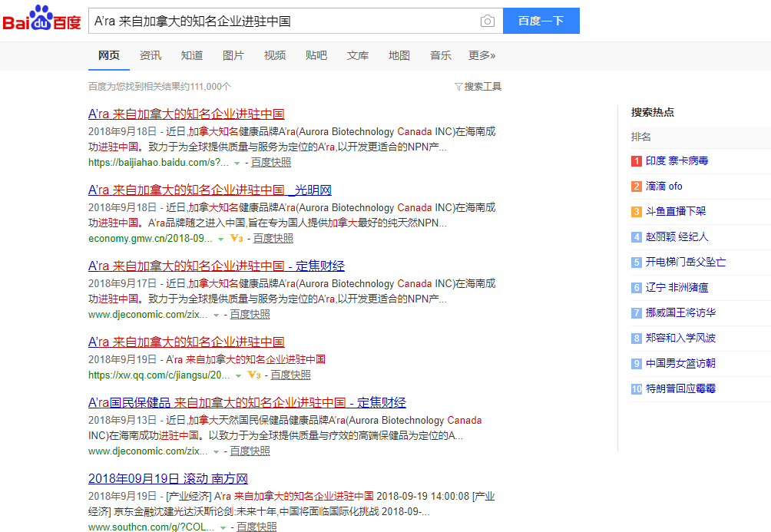Switch to the 知道 tab
771x532 pixels.
click(x=192, y=55)
